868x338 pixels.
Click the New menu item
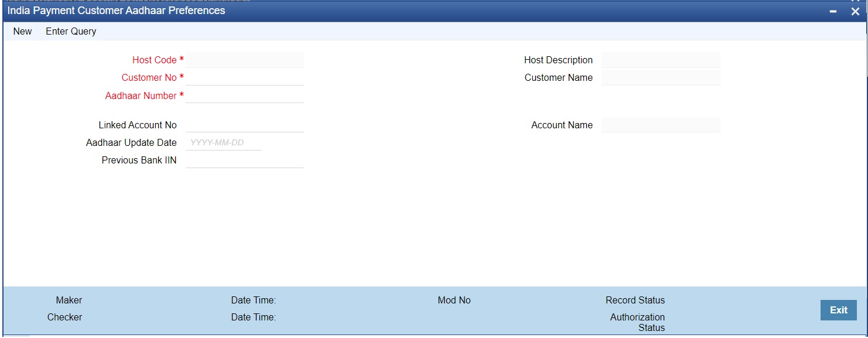coord(22,31)
